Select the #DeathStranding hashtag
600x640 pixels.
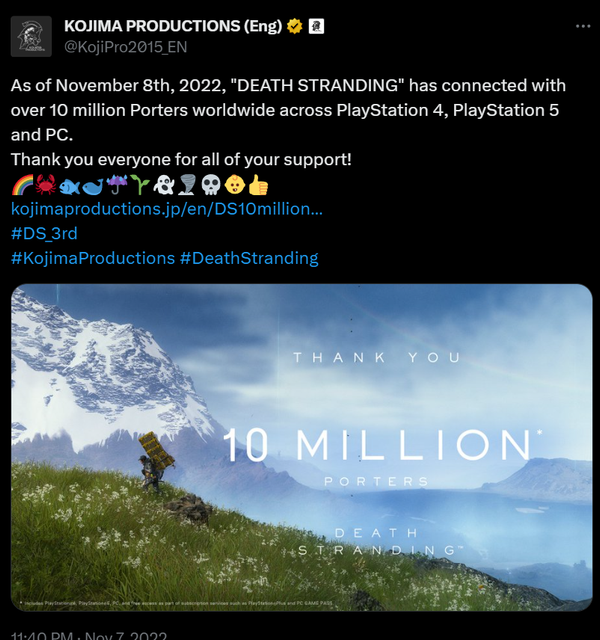pos(249,258)
